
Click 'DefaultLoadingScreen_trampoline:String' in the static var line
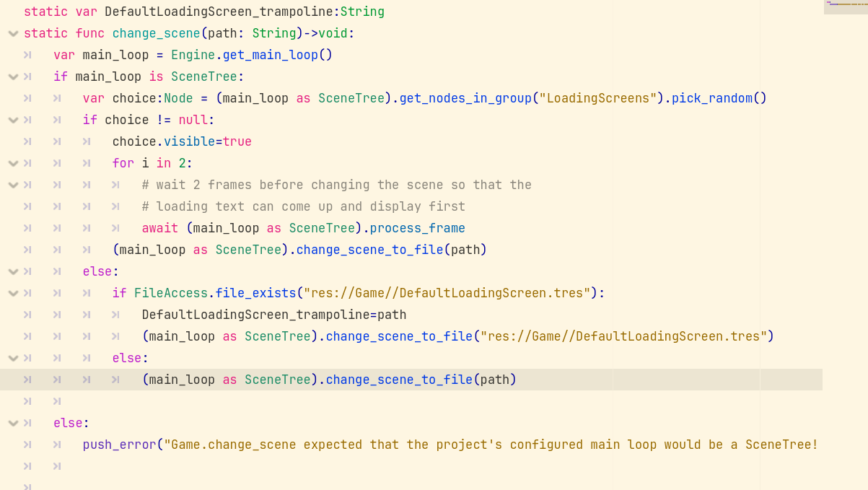[245, 12]
